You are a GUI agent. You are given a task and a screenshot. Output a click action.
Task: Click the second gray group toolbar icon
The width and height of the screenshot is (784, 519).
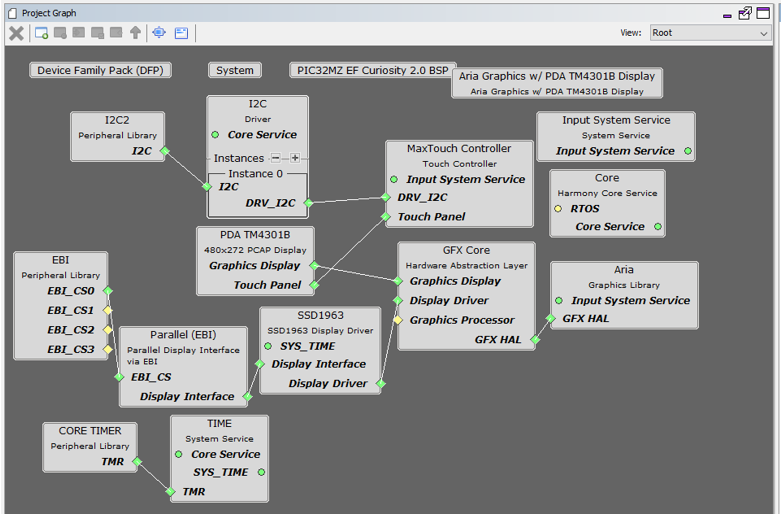[x=60, y=33]
